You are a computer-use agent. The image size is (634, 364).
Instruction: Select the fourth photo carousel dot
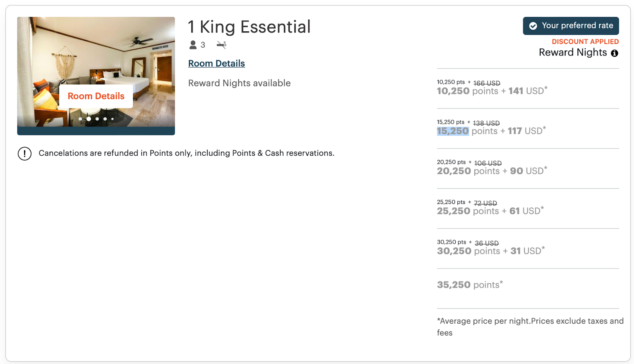click(x=105, y=119)
